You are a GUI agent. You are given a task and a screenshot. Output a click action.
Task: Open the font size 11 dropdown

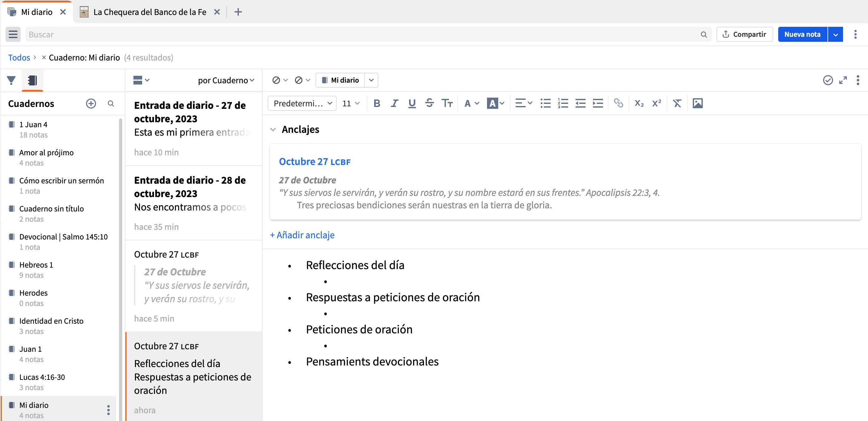coord(351,103)
